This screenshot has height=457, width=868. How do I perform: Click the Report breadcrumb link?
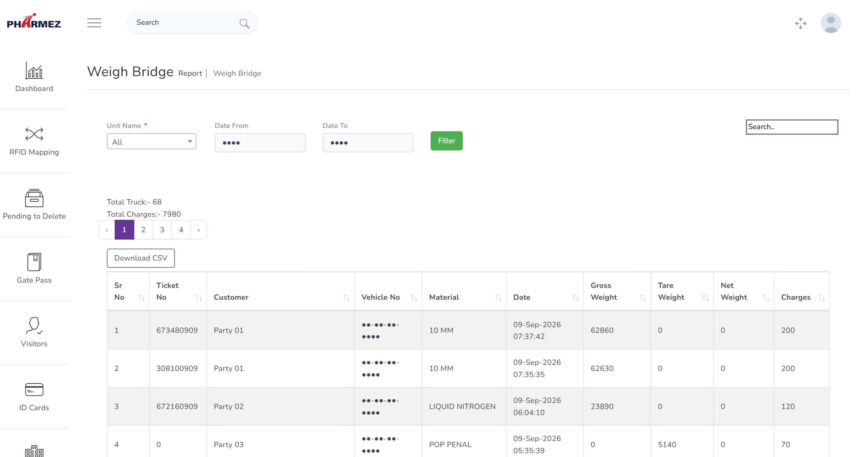pyautogui.click(x=190, y=74)
